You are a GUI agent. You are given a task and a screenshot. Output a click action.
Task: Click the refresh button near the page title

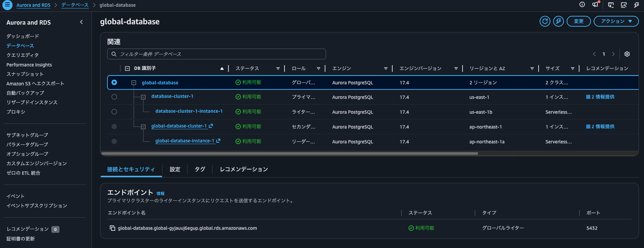click(545, 21)
